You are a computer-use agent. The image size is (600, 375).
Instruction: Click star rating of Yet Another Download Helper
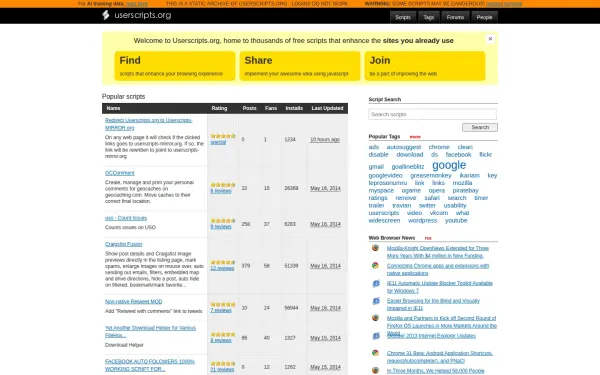pos(223,334)
